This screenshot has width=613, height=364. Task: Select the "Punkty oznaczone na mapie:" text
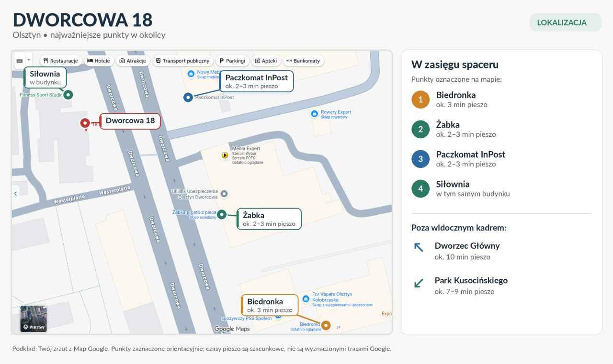[456, 79]
